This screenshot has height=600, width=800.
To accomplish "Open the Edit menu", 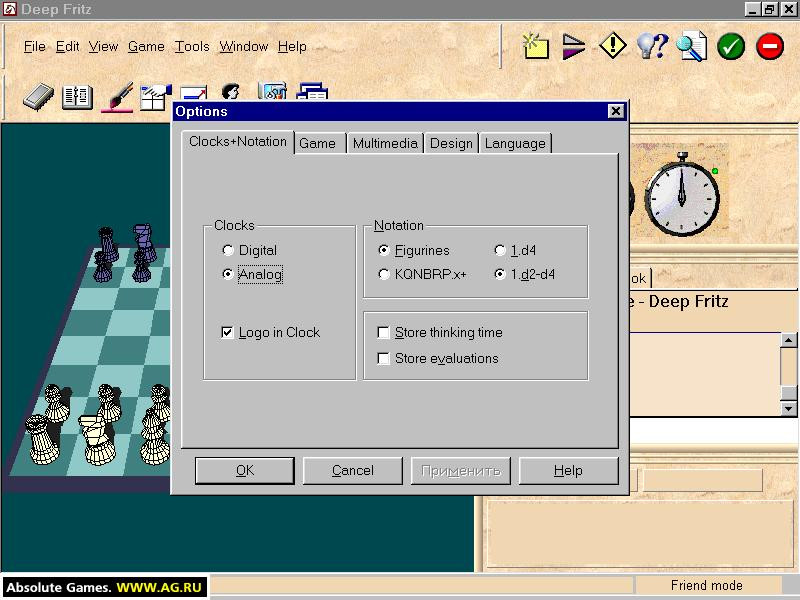I will (x=67, y=46).
